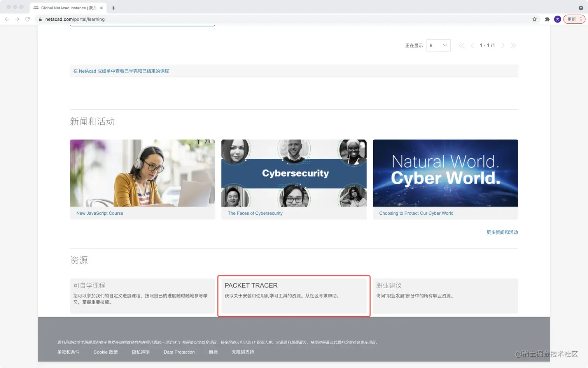Open Cookie 政策 footer link
Image resolution: width=588 pixels, height=368 pixels.
[105, 352]
